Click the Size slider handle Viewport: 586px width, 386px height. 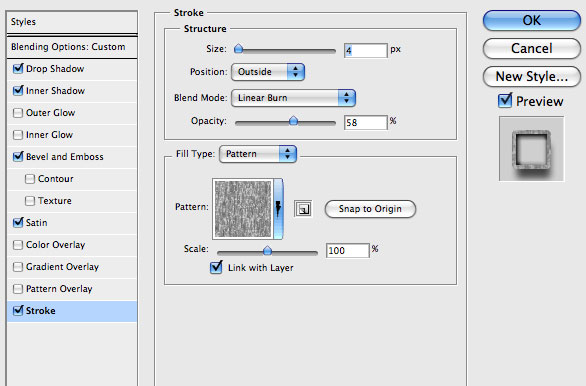[238, 49]
